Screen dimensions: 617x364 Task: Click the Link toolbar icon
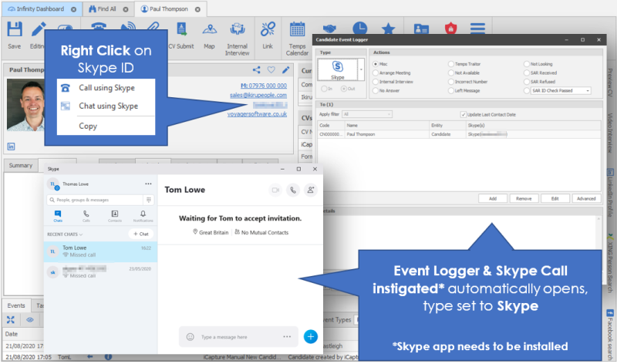pos(267,35)
